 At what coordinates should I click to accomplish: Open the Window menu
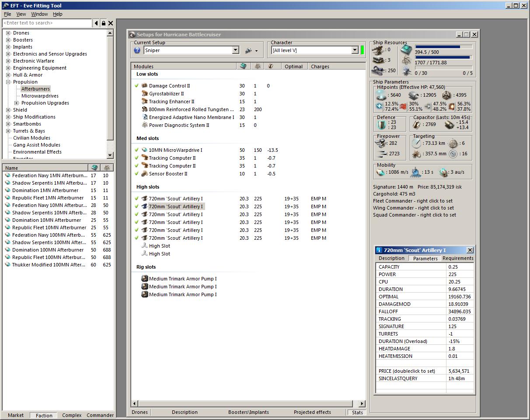pos(39,14)
